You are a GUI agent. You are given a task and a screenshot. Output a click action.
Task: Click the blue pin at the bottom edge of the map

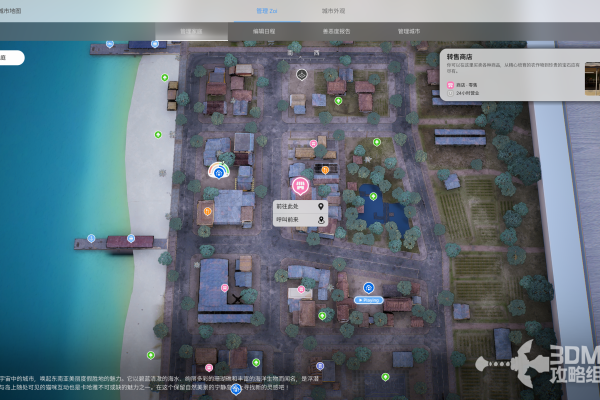click(236, 390)
